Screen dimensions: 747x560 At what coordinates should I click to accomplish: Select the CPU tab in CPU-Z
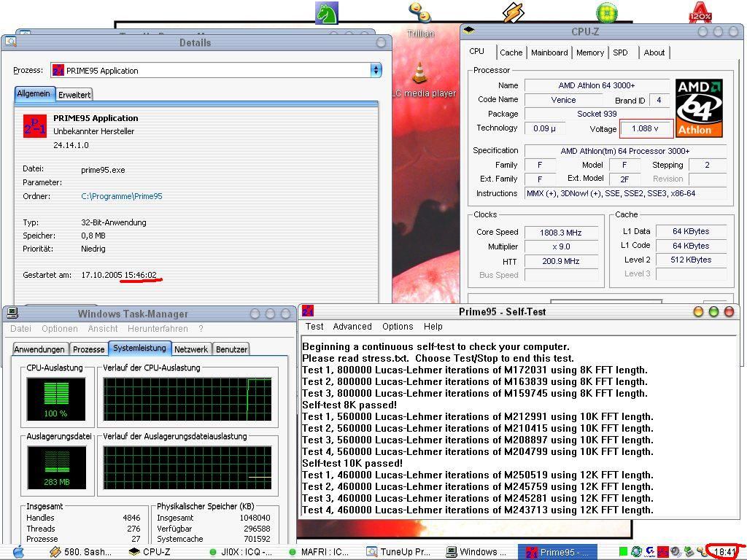tap(477, 52)
